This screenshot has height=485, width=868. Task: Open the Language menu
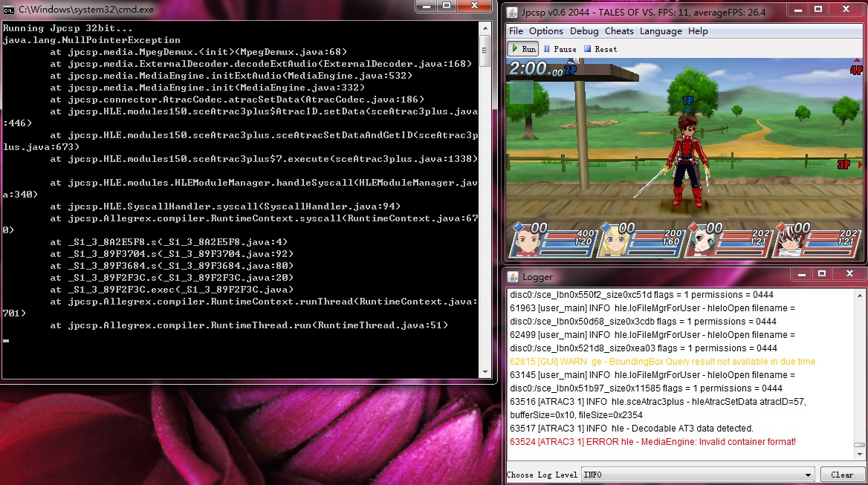point(661,31)
